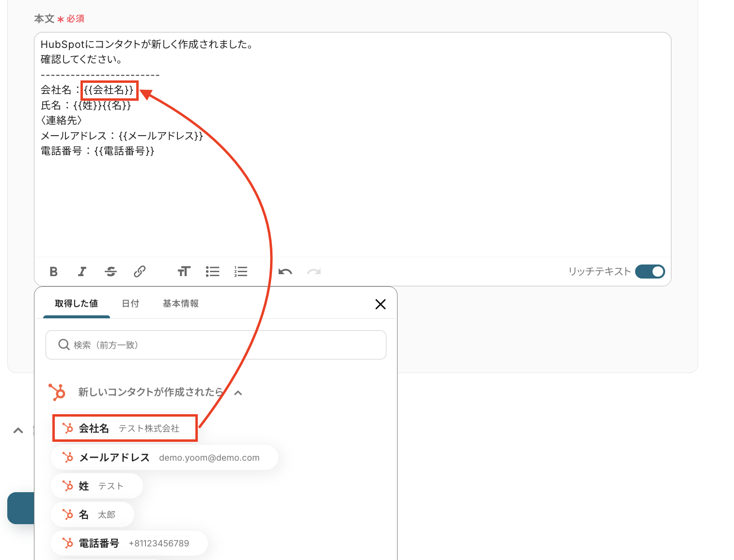734x560 pixels.
Task: Click the {{姓}} placeholder in the body
Action: tap(88, 106)
